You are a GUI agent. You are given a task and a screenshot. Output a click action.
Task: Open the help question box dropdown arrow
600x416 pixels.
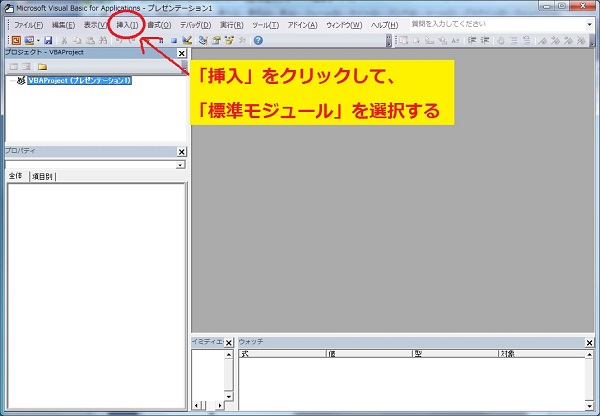pyautogui.click(x=590, y=24)
